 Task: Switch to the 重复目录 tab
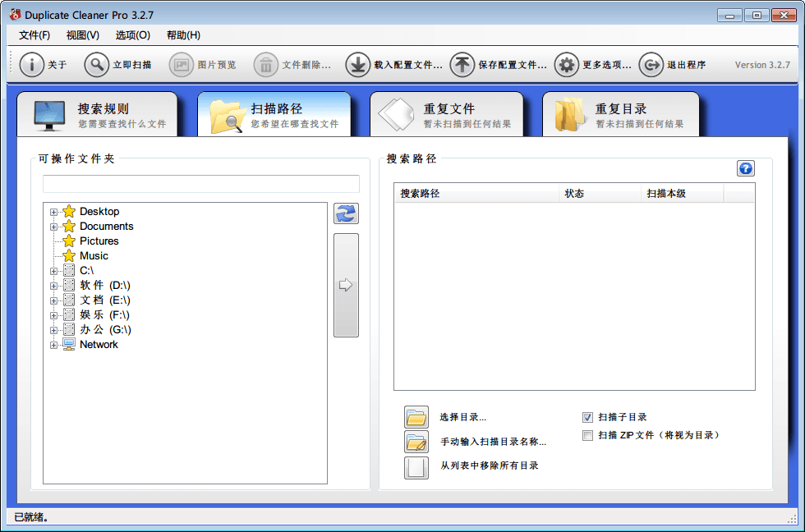pos(621,114)
